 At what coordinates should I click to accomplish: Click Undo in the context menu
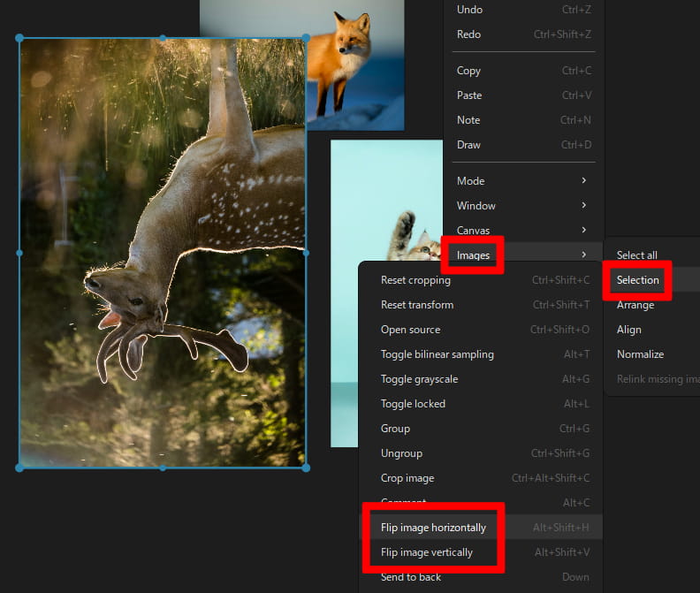click(x=469, y=10)
